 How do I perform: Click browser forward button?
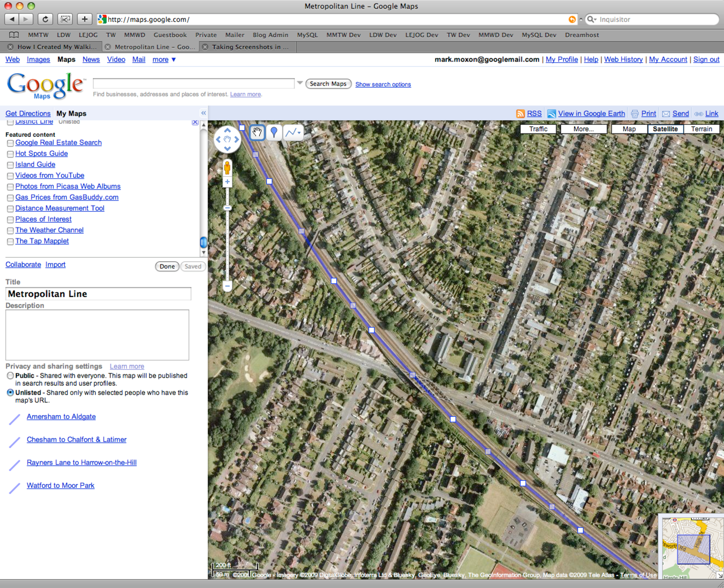point(26,19)
